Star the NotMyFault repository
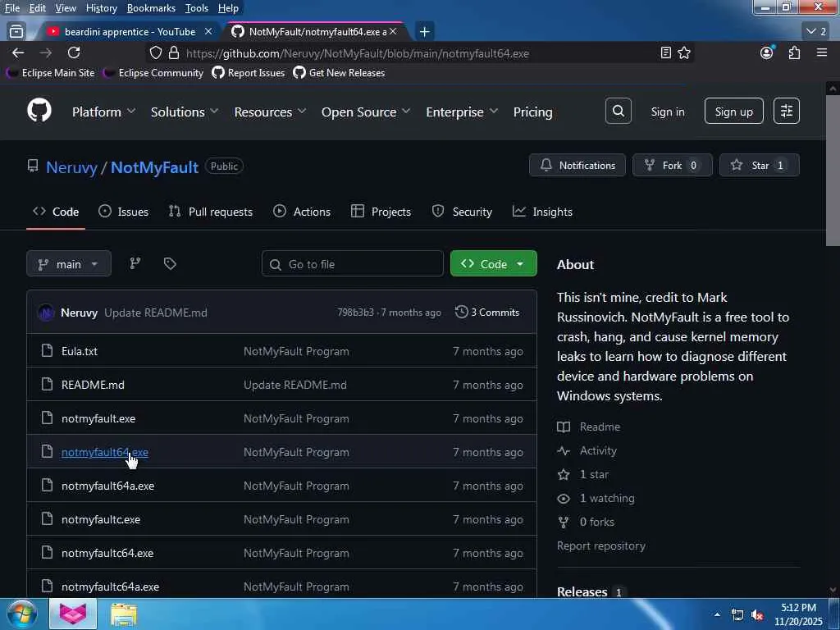The image size is (840, 630). pos(759,165)
